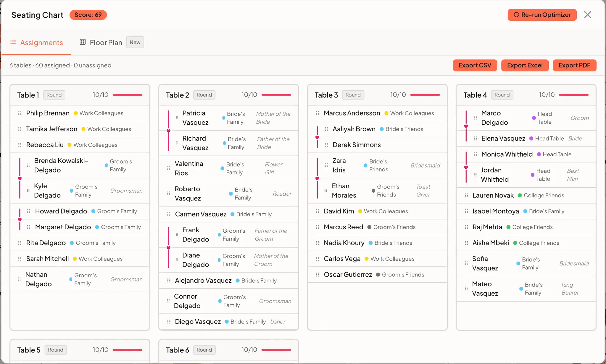Grab the drag handle for Lauren Novak

[466, 195]
